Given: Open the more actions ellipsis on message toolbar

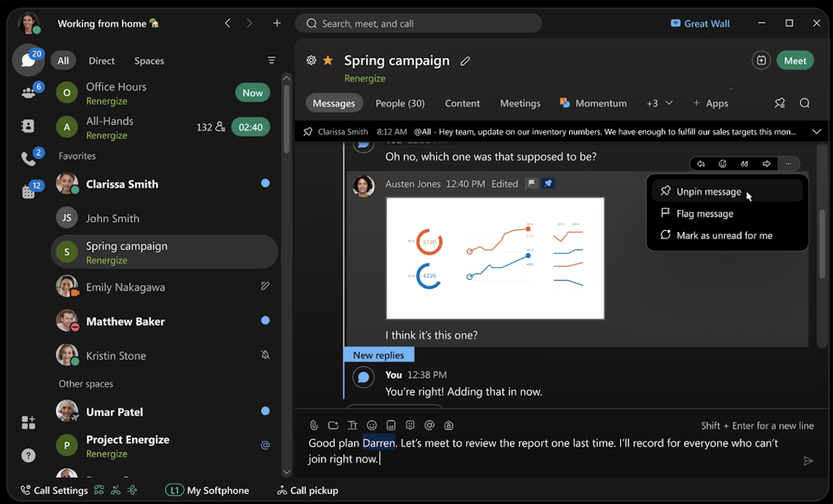Looking at the screenshot, I should pyautogui.click(x=788, y=164).
